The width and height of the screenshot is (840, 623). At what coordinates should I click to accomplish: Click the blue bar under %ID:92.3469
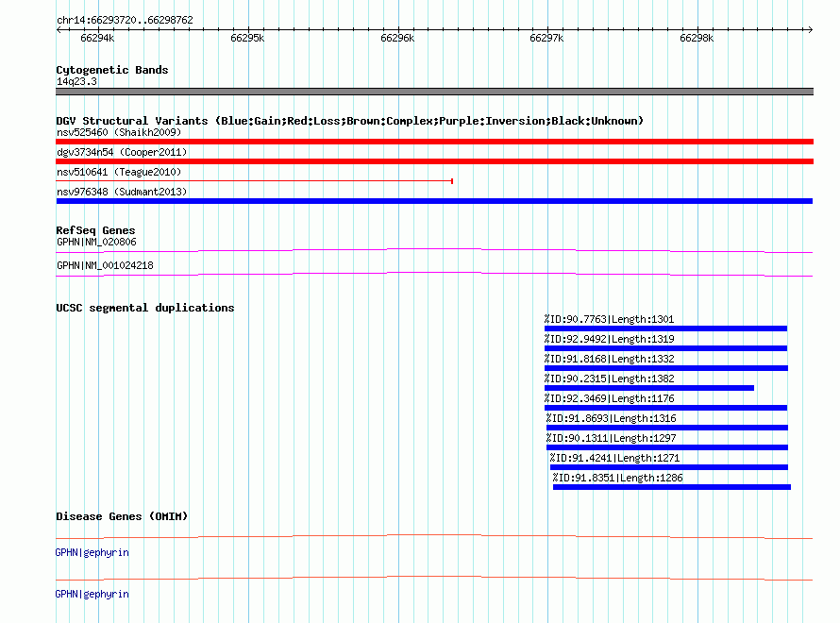pos(666,408)
